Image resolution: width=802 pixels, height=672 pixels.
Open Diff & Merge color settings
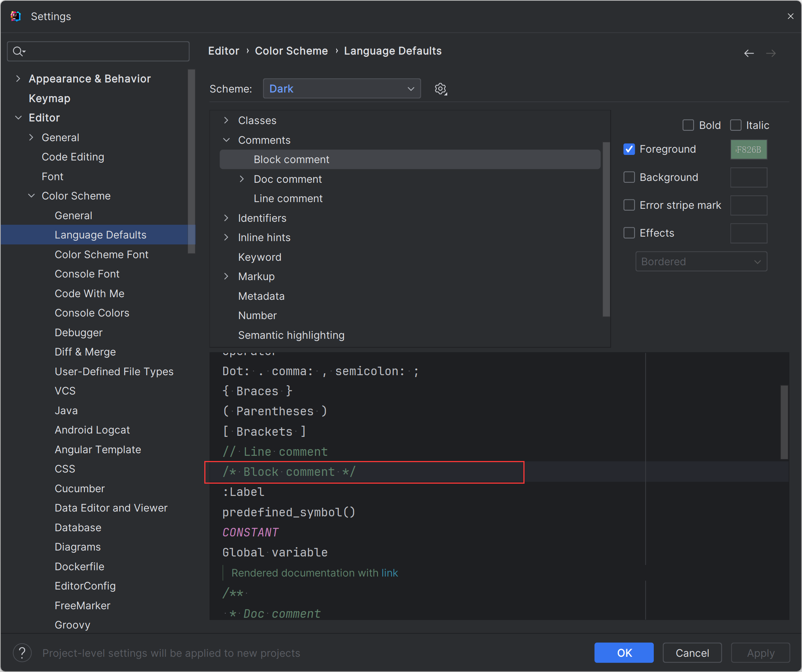click(85, 352)
